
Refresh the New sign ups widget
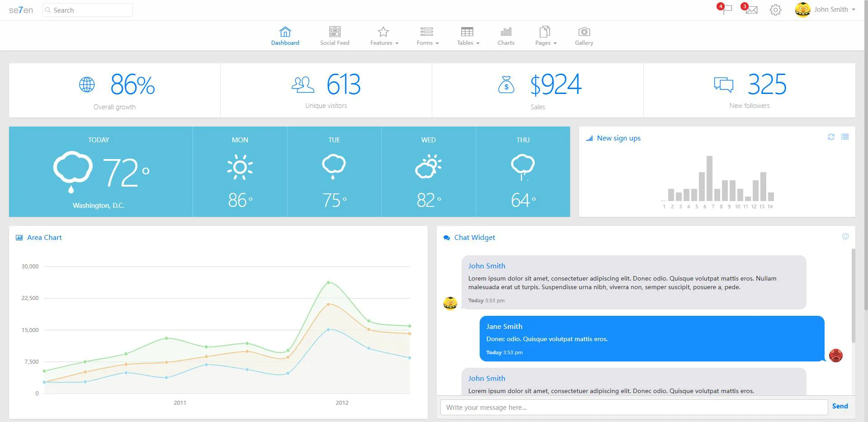click(x=831, y=137)
